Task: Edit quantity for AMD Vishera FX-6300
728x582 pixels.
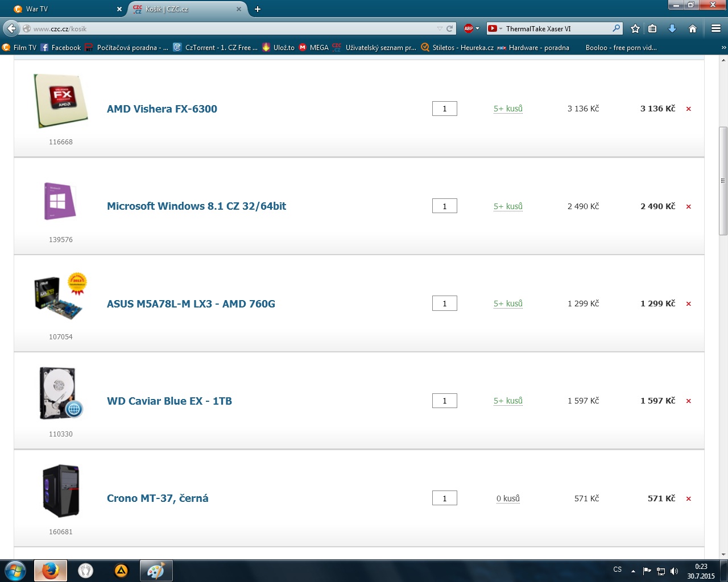Action: tap(445, 109)
